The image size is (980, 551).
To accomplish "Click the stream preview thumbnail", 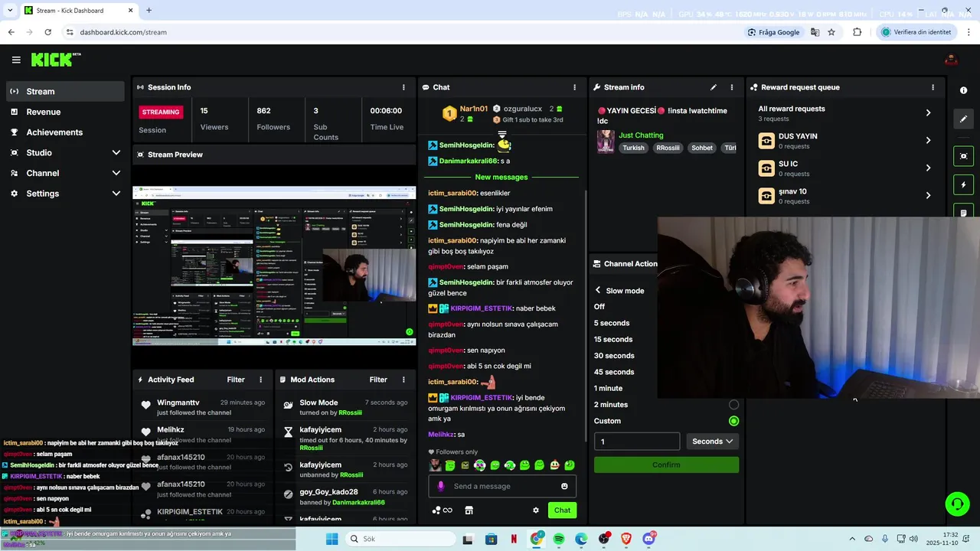I will (274, 266).
